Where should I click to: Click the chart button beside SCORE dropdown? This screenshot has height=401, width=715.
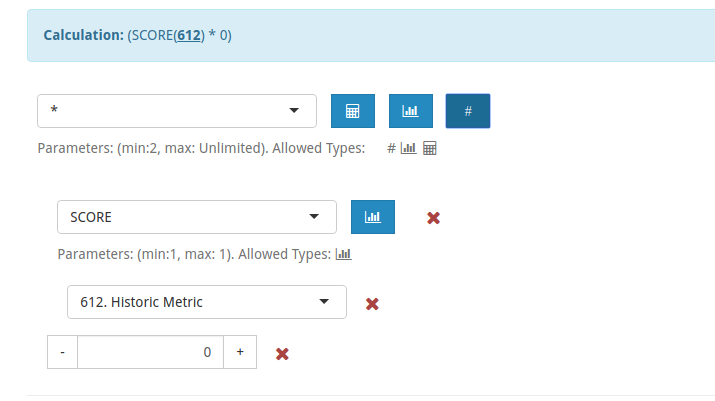coord(373,217)
